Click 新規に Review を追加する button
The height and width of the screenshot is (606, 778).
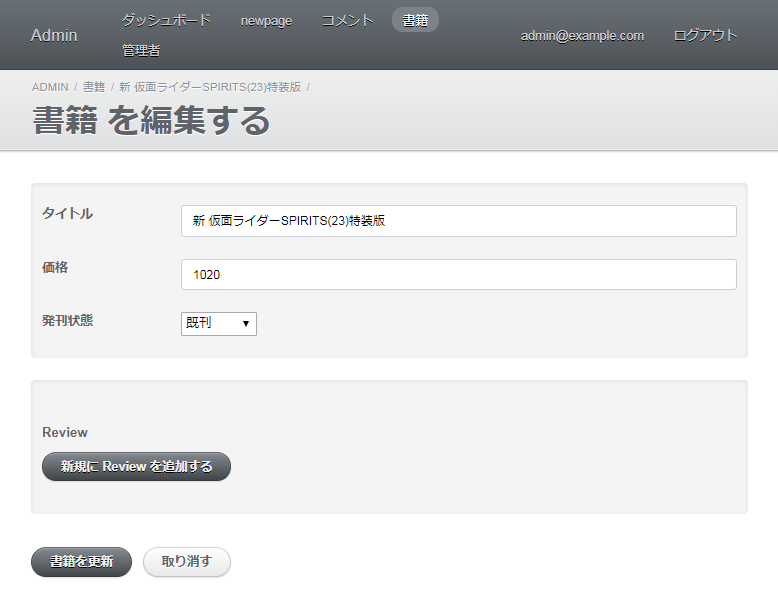point(136,467)
